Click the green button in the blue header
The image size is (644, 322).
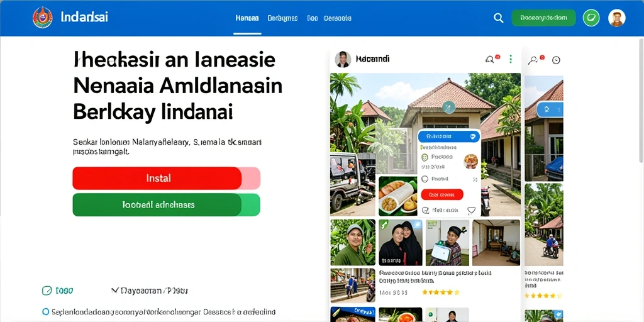tap(543, 18)
